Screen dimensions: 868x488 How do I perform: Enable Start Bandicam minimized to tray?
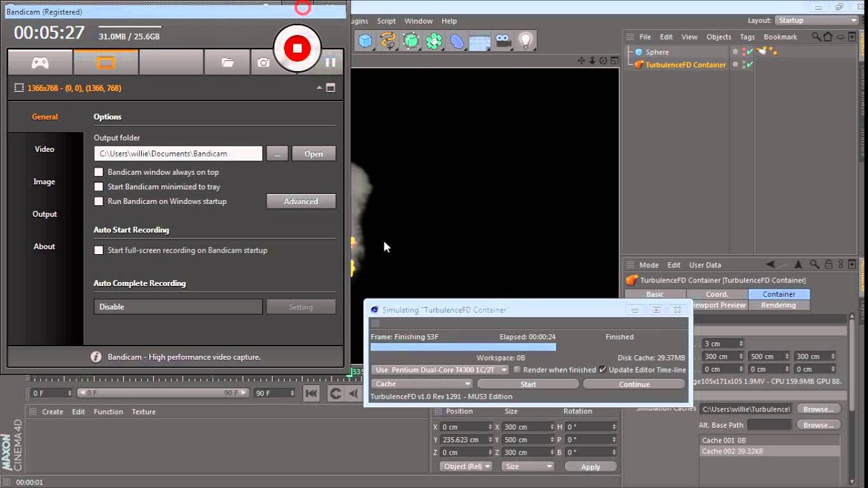coord(99,186)
